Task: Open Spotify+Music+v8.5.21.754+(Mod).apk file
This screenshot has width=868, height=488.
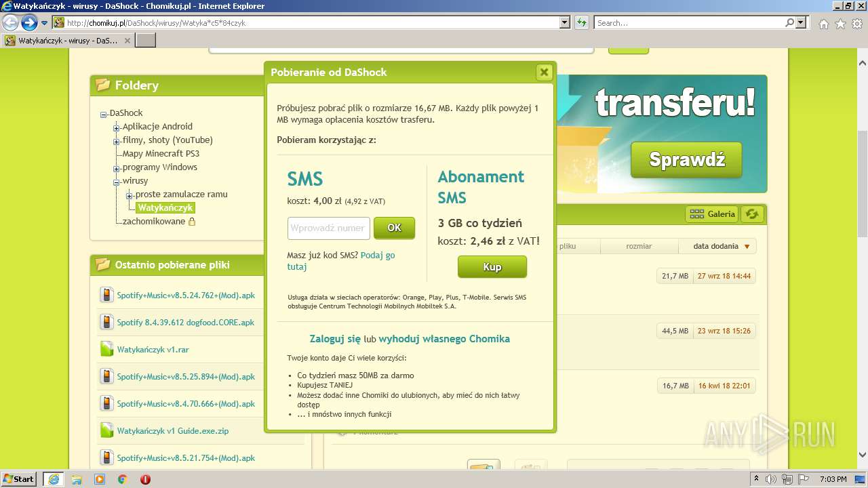Action: pos(186,458)
